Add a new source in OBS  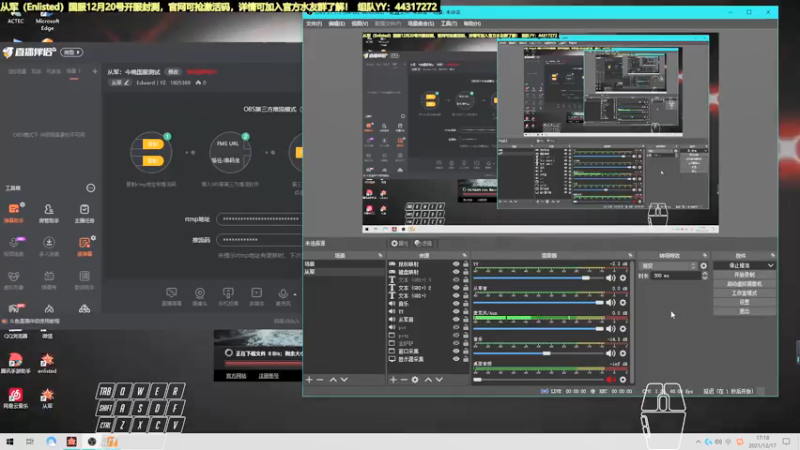(393, 380)
